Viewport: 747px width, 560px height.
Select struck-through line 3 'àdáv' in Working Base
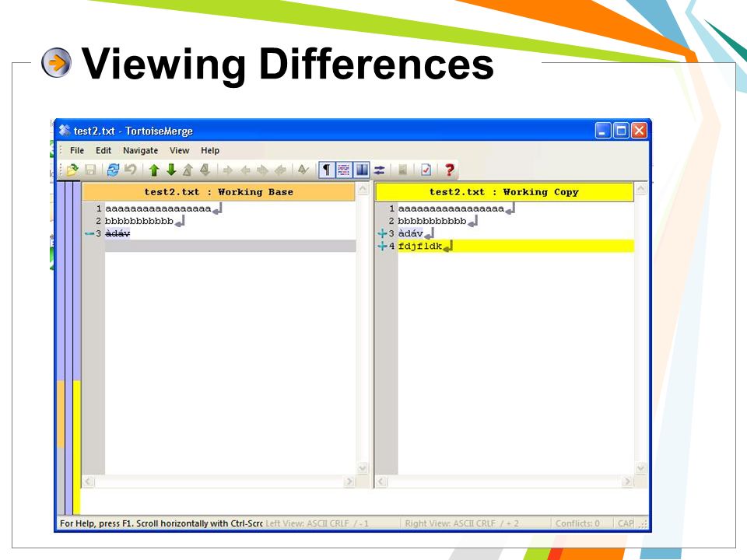(x=117, y=233)
